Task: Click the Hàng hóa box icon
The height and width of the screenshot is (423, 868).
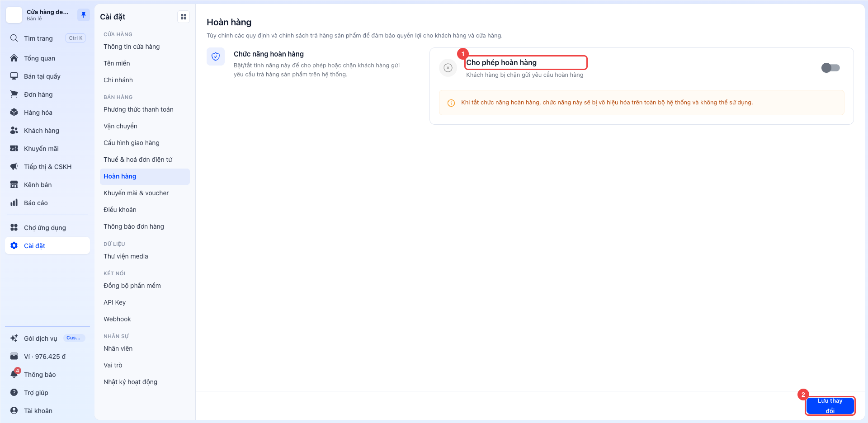Action: [14, 112]
